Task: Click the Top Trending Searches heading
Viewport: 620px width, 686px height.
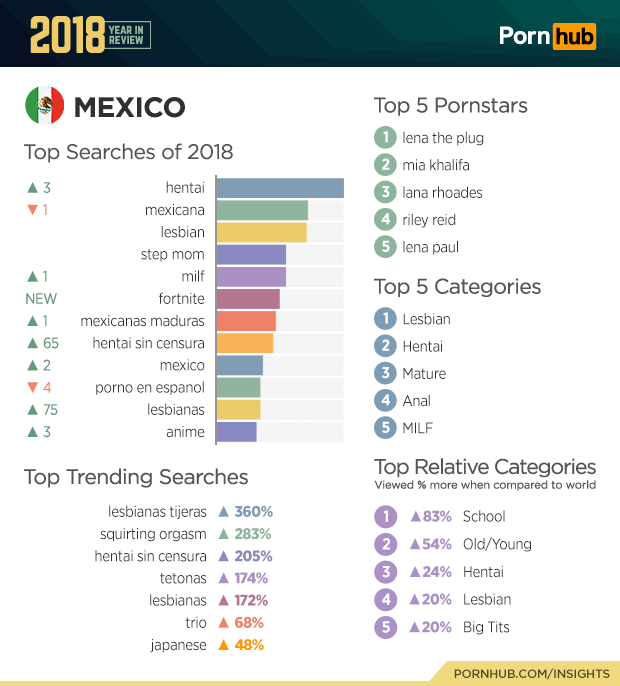Action: pyautogui.click(x=136, y=477)
